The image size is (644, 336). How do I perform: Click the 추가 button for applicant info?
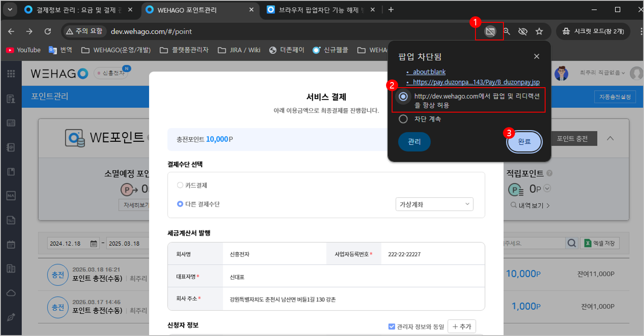tap(462, 327)
